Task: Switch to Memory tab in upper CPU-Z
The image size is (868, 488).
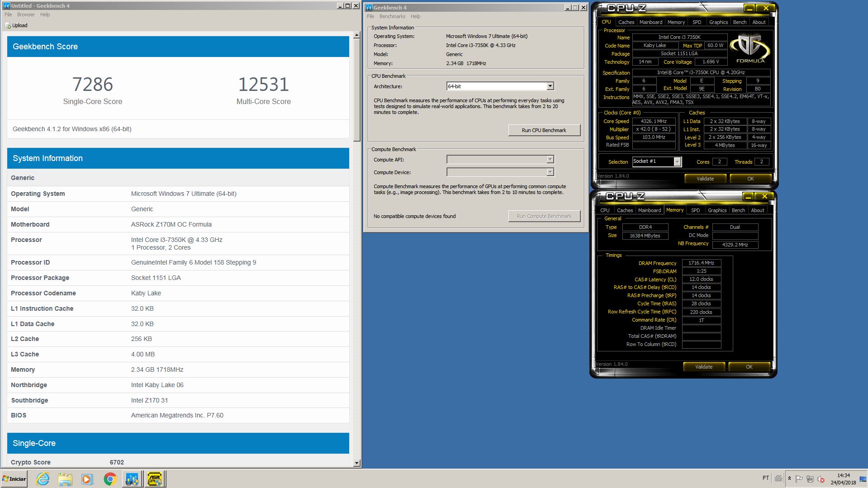Action: click(676, 22)
